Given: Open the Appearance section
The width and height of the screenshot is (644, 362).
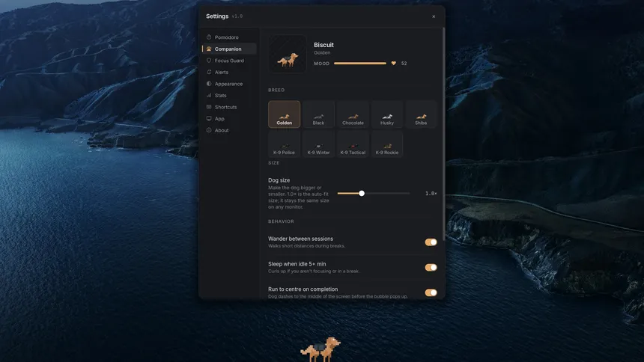Looking at the screenshot, I should coord(229,84).
